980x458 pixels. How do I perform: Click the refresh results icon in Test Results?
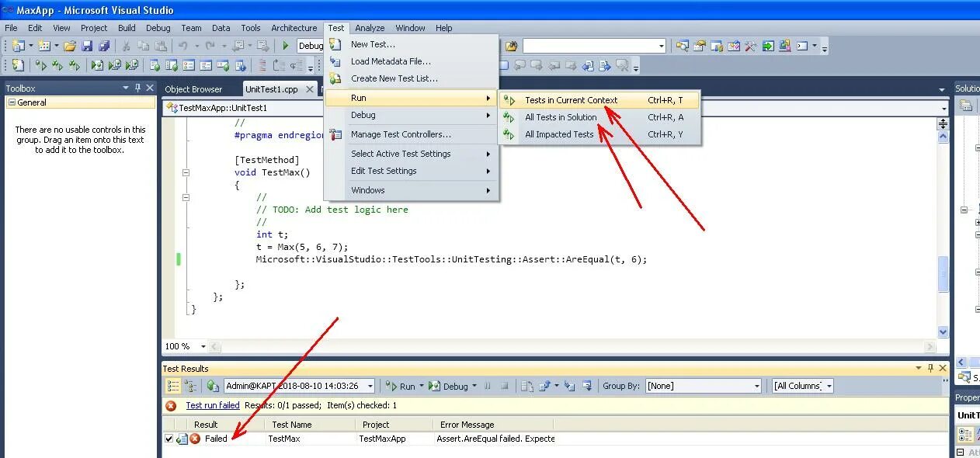213,386
